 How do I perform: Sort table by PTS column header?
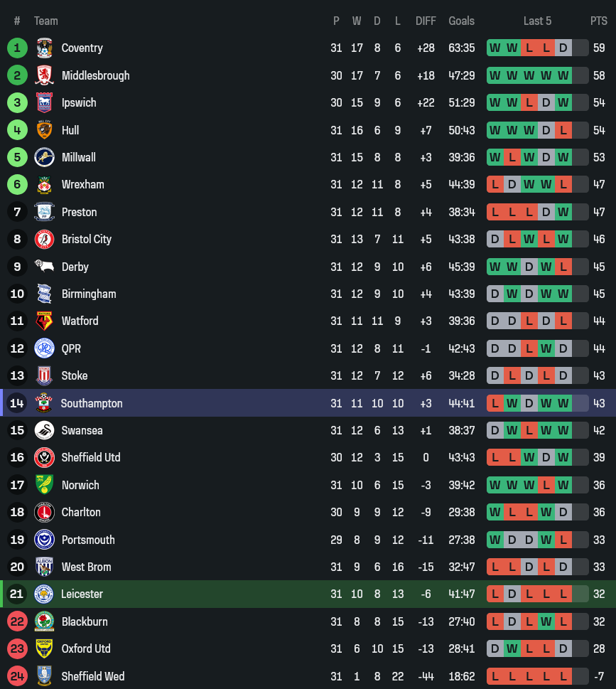pyautogui.click(x=598, y=21)
